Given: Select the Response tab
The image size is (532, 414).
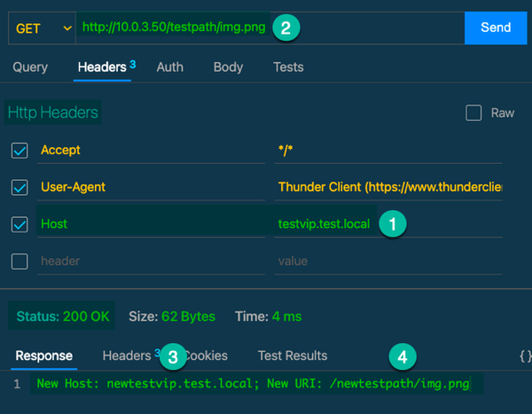Looking at the screenshot, I should pyautogui.click(x=43, y=355).
